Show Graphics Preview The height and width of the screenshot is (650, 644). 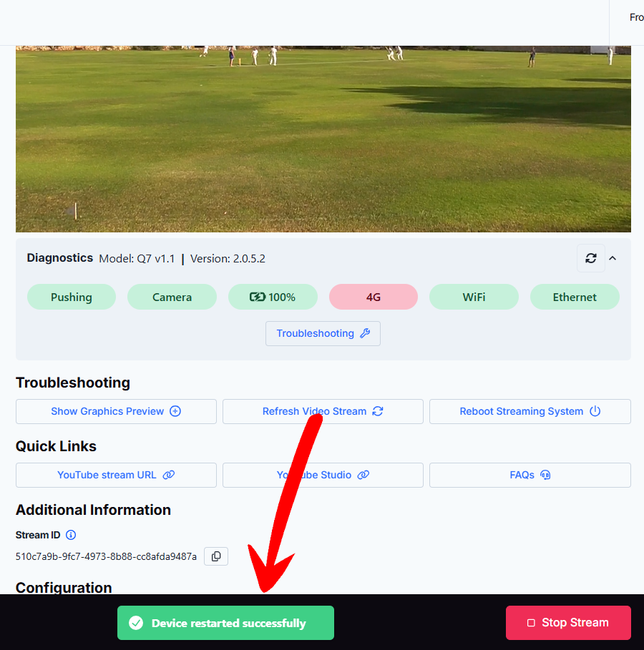click(x=116, y=411)
